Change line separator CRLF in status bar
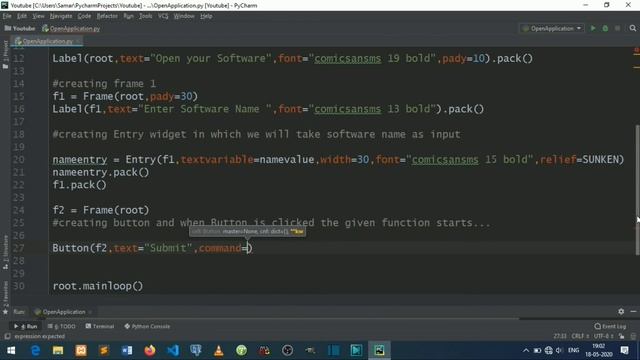Viewport: 640px width, 360px height. (x=580, y=336)
